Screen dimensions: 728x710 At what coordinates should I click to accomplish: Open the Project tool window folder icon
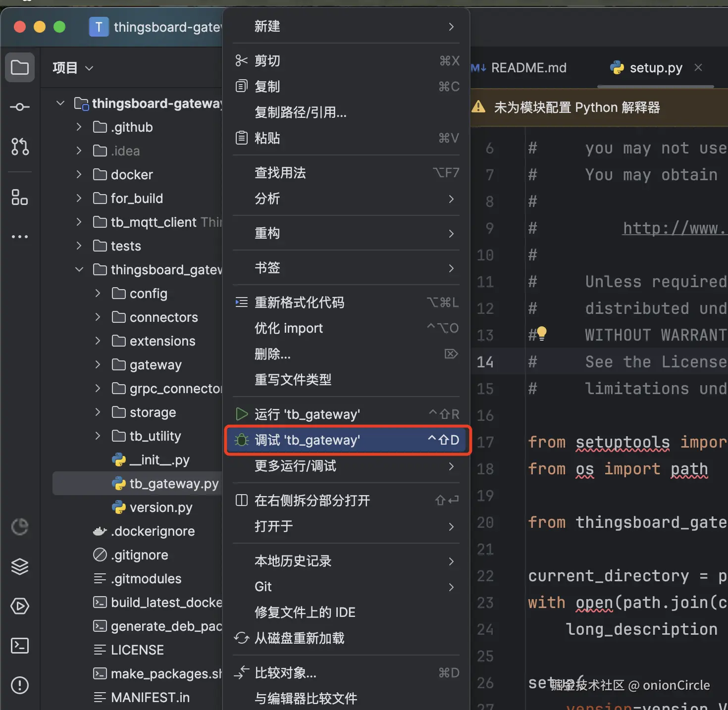coord(20,67)
